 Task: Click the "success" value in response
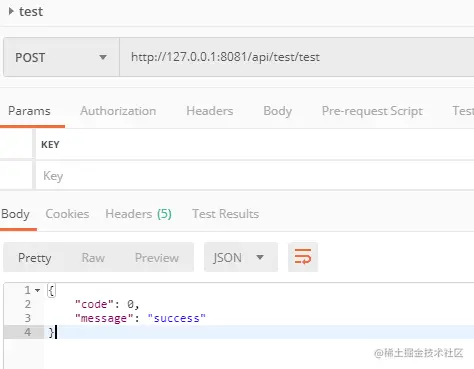[x=177, y=318]
